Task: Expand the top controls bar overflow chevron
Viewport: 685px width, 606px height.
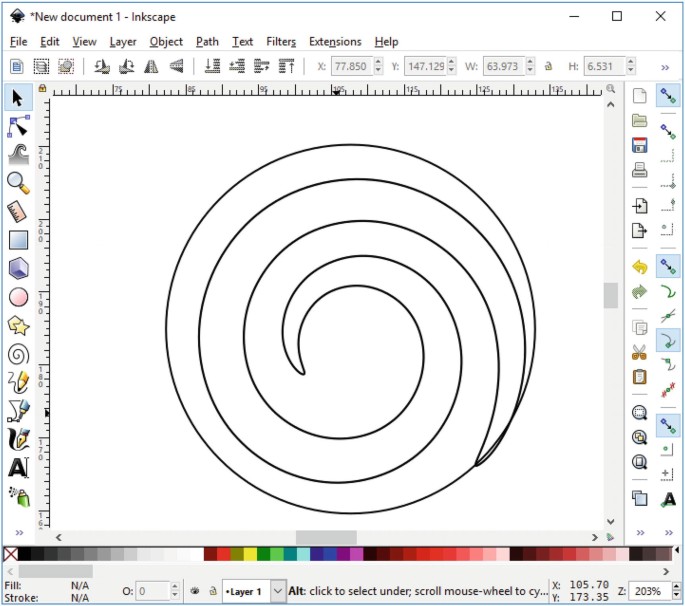Action: pyautogui.click(x=665, y=67)
